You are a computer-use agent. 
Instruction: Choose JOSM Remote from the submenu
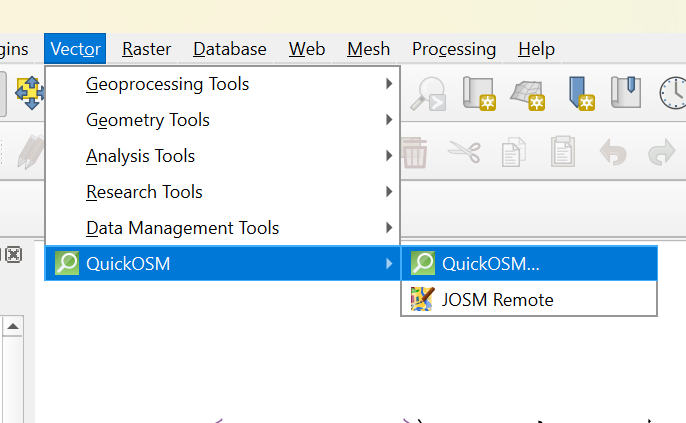click(529, 300)
